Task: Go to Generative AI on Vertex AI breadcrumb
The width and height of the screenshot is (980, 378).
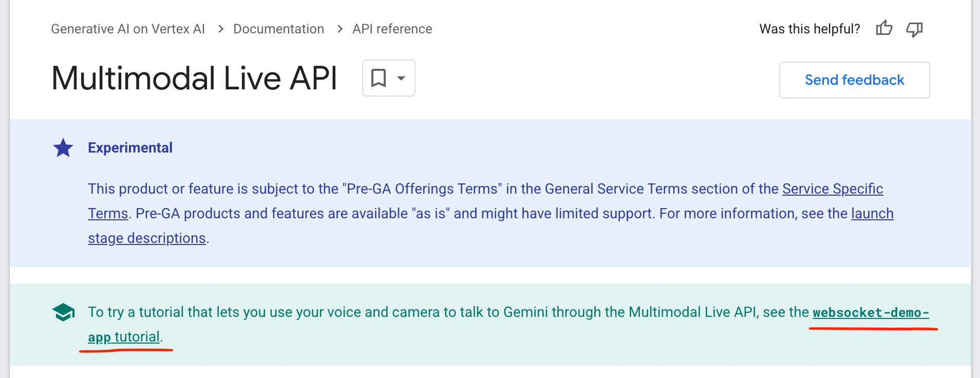Action: [x=127, y=29]
